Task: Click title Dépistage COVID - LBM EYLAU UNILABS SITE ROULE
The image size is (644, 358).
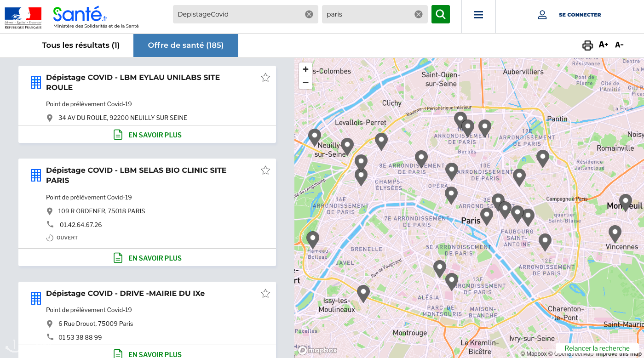Action: pos(133,83)
